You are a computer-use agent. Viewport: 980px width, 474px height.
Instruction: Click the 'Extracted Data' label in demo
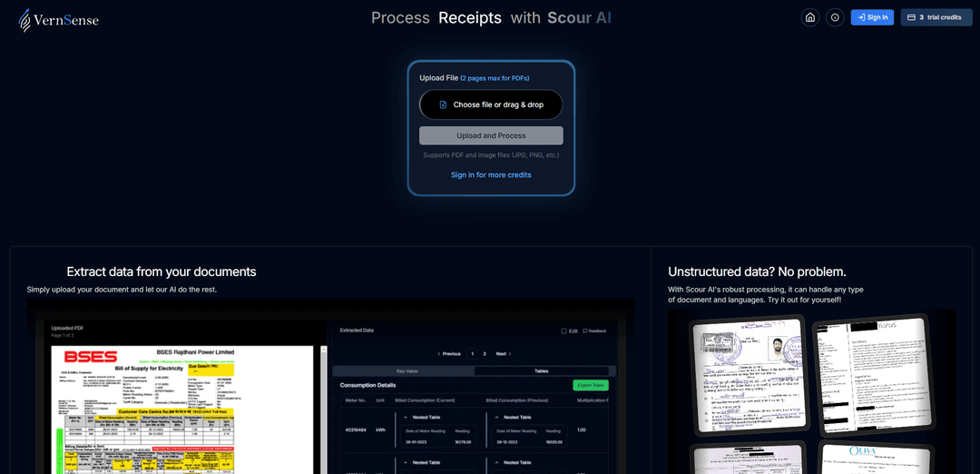[x=357, y=330]
